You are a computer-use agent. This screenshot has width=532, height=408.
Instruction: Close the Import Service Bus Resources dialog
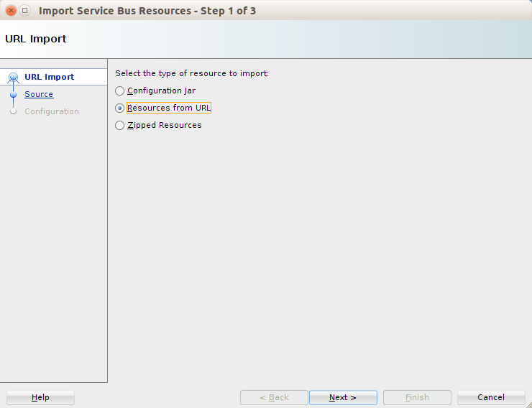tap(11, 11)
